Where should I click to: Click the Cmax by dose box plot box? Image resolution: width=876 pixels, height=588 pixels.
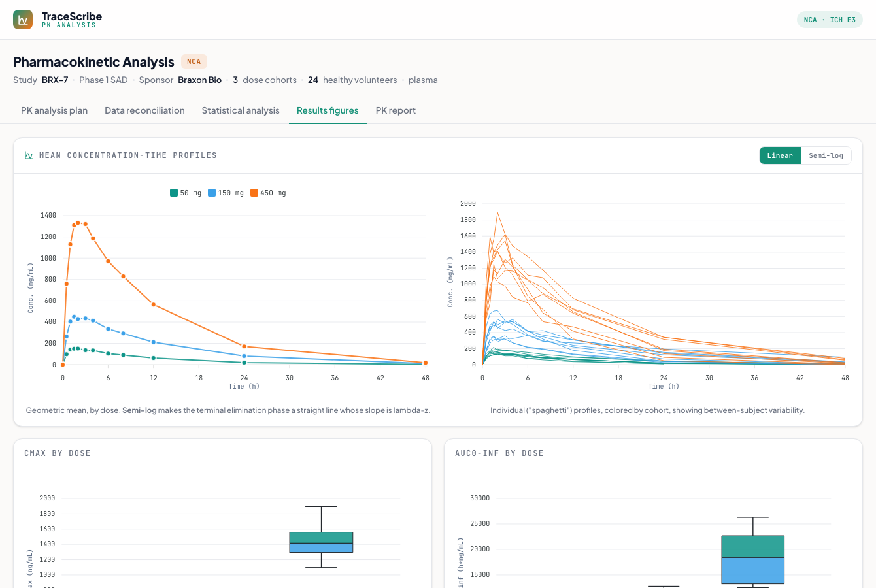pyautogui.click(x=321, y=542)
